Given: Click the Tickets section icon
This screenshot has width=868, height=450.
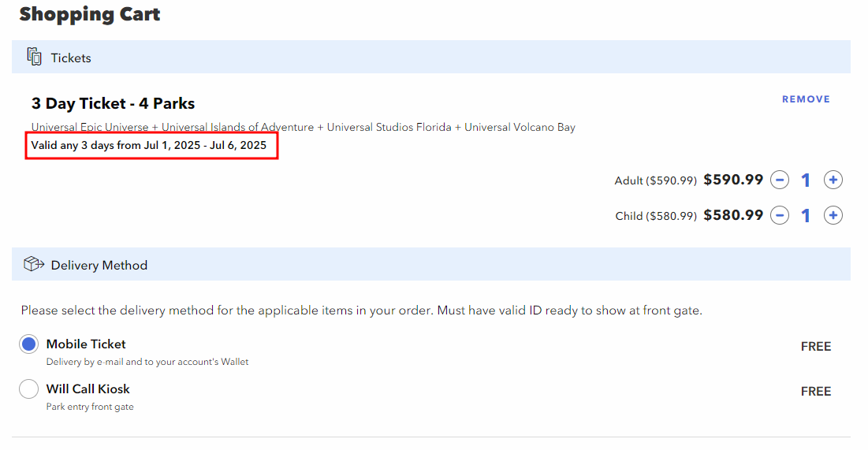Looking at the screenshot, I should click(x=35, y=57).
